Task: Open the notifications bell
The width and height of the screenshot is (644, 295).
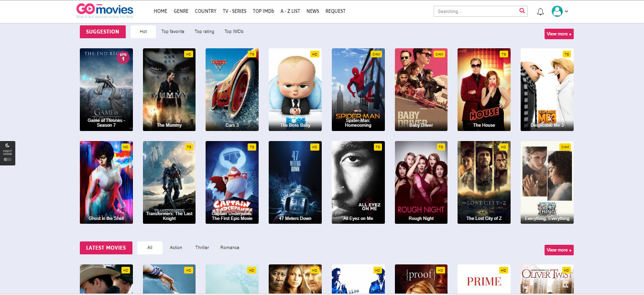Action: 541,11
